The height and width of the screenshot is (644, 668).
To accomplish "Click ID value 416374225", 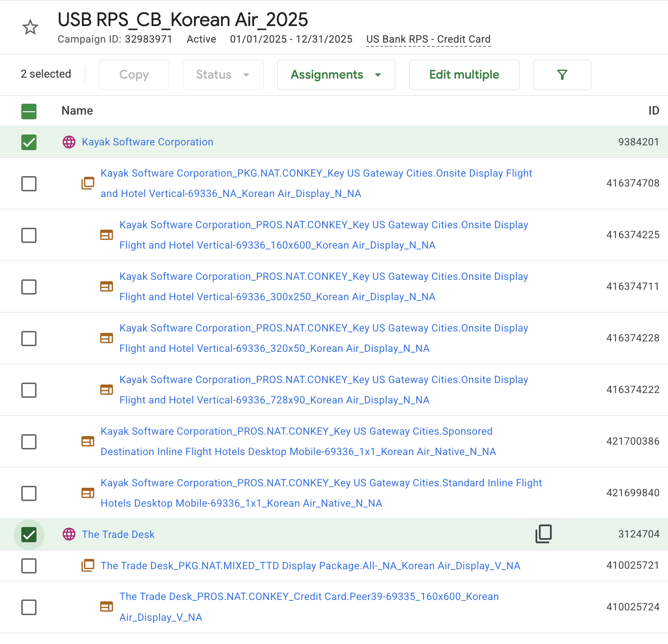I will 633,235.
